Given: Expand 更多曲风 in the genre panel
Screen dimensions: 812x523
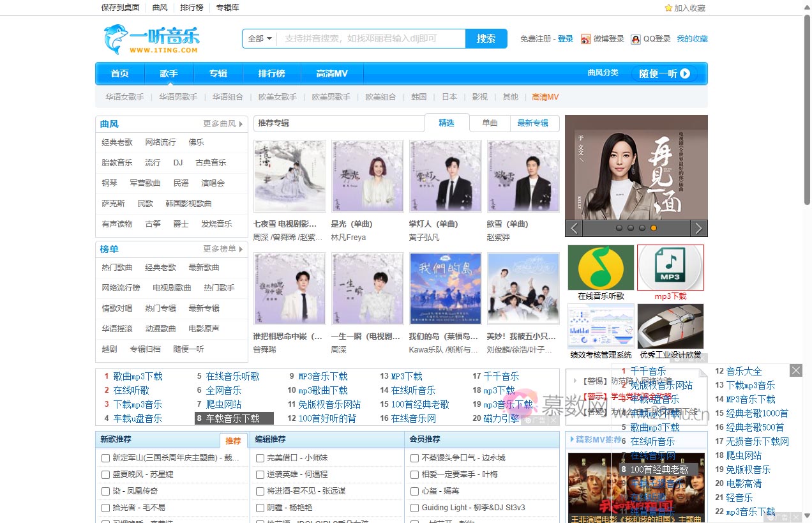Looking at the screenshot, I should 223,124.
